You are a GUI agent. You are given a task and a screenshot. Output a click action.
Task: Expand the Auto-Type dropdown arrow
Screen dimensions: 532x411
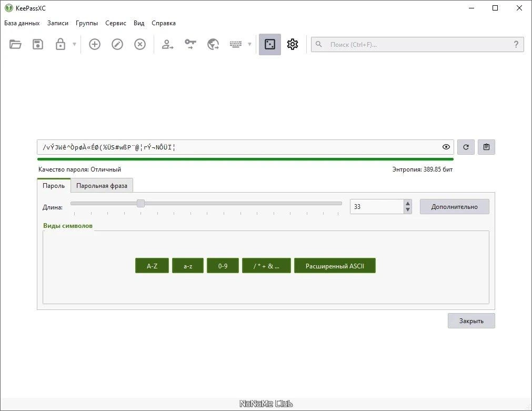(250, 44)
